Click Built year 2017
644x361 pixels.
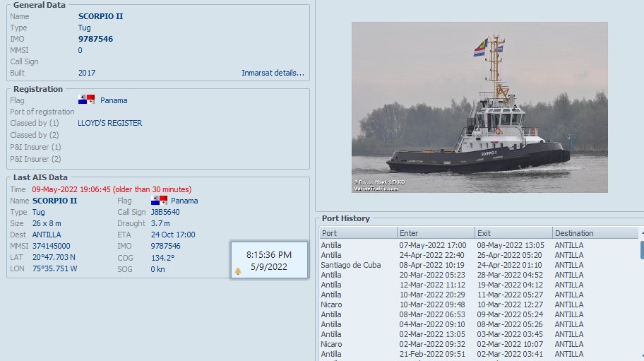[x=87, y=73]
